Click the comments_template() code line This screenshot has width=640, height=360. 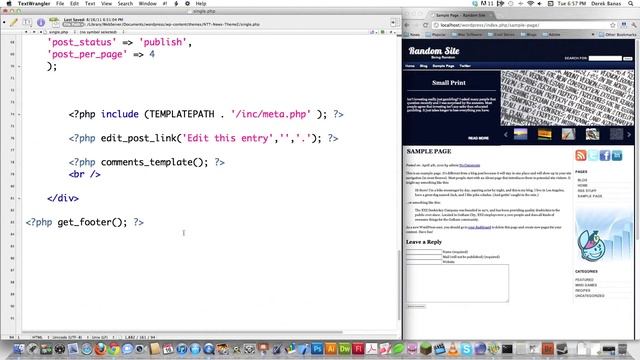(x=147, y=162)
